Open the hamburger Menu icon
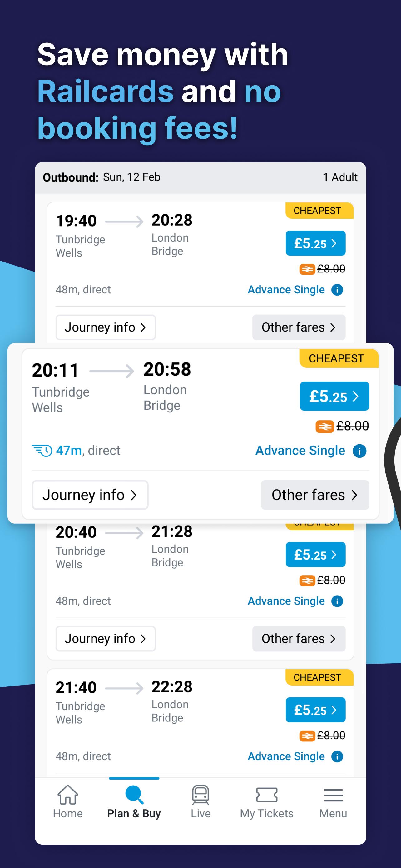401x868 pixels. pyautogui.click(x=333, y=795)
